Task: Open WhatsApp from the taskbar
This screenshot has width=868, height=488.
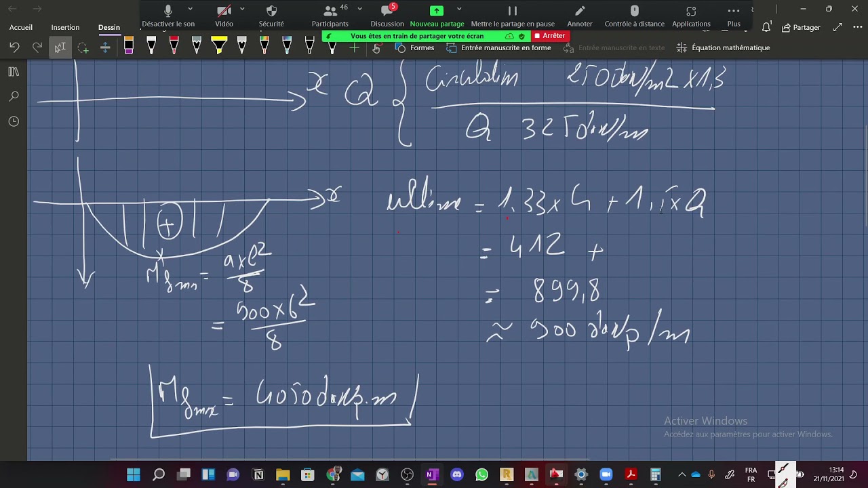Action: 481,474
